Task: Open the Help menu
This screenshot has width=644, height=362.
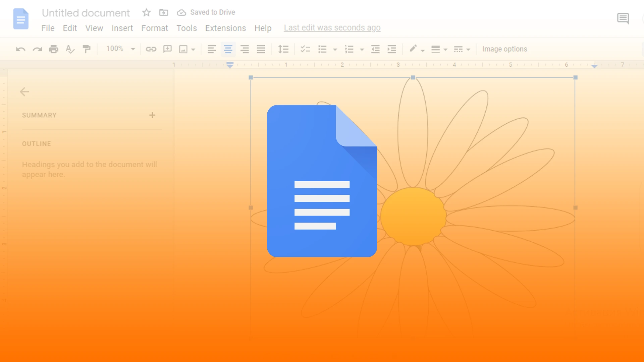Action: pyautogui.click(x=263, y=28)
